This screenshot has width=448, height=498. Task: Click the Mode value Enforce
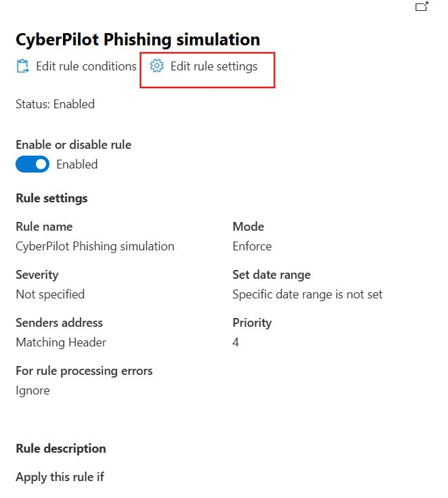pyautogui.click(x=252, y=246)
